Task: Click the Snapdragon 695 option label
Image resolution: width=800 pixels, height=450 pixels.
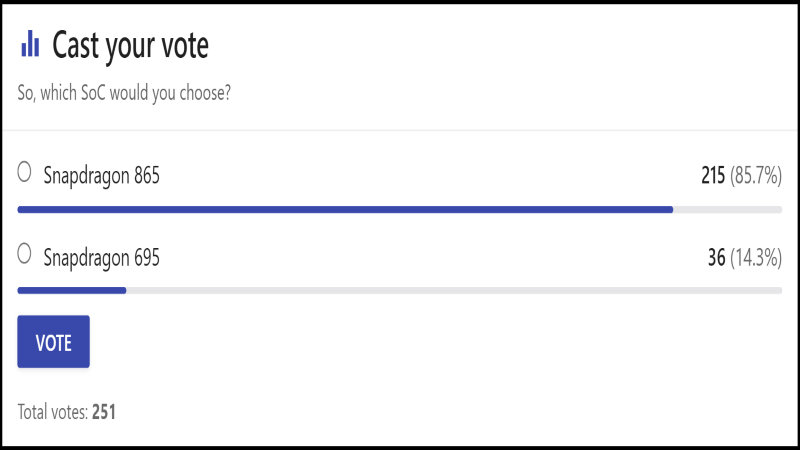Action: tap(102, 258)
